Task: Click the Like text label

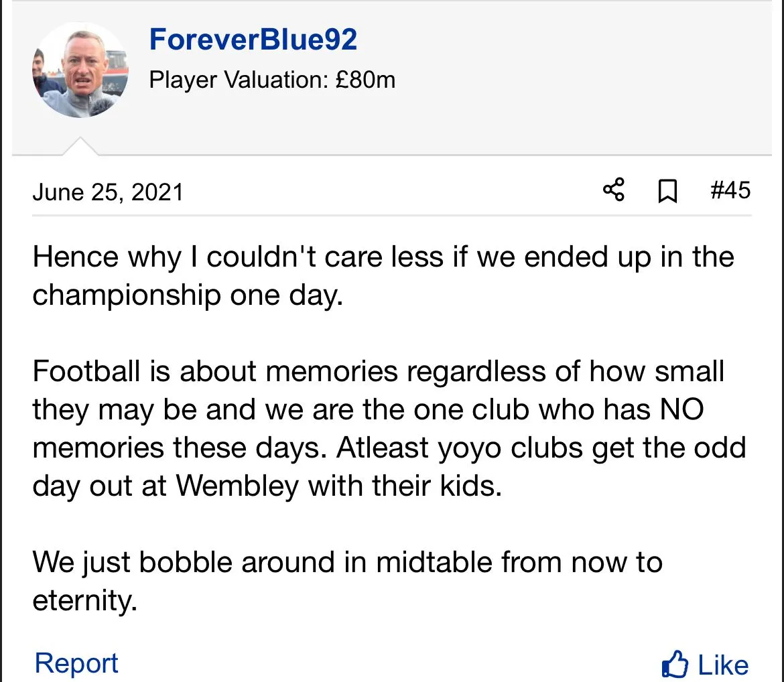Action: [x=723, y=665]
